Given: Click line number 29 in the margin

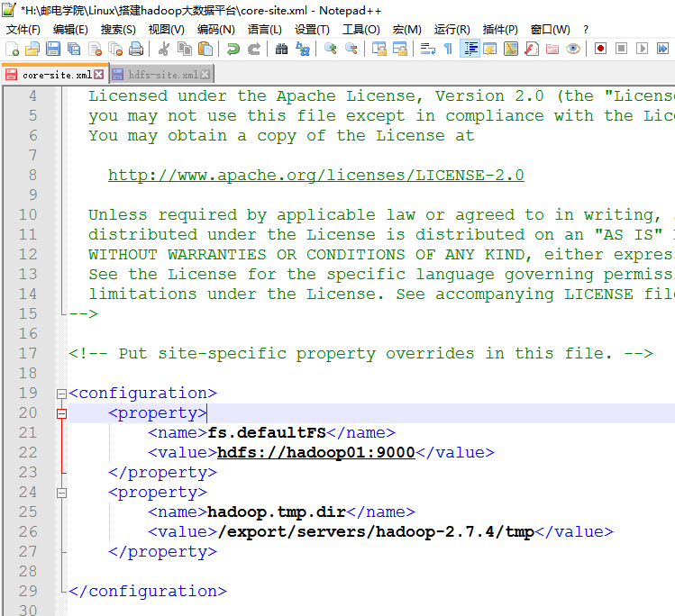Looking at the screenshot, I should 28,591.
